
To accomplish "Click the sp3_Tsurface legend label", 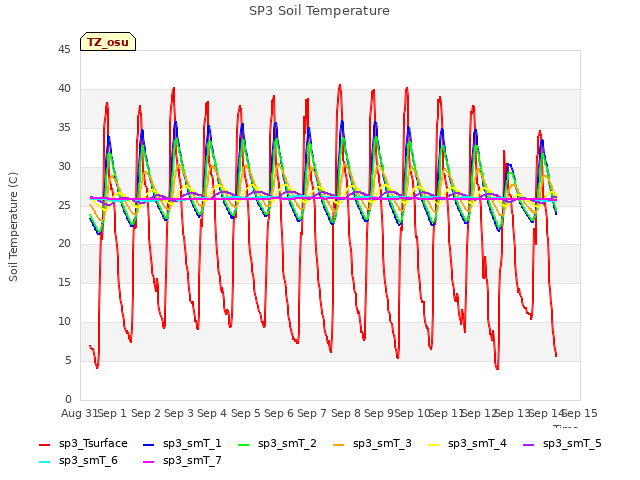I will click(93, 443).
